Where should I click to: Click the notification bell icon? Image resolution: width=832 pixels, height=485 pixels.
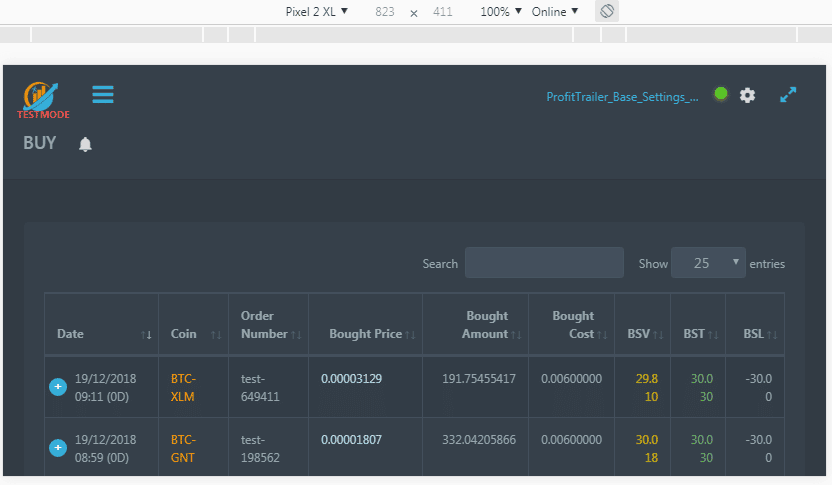point(85,145)
